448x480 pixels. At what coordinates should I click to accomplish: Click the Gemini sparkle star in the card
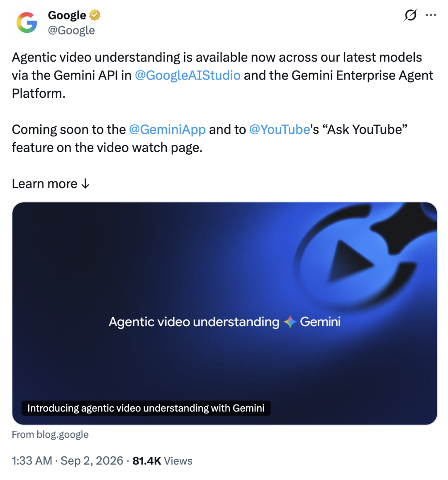click(x=290, y=322)
